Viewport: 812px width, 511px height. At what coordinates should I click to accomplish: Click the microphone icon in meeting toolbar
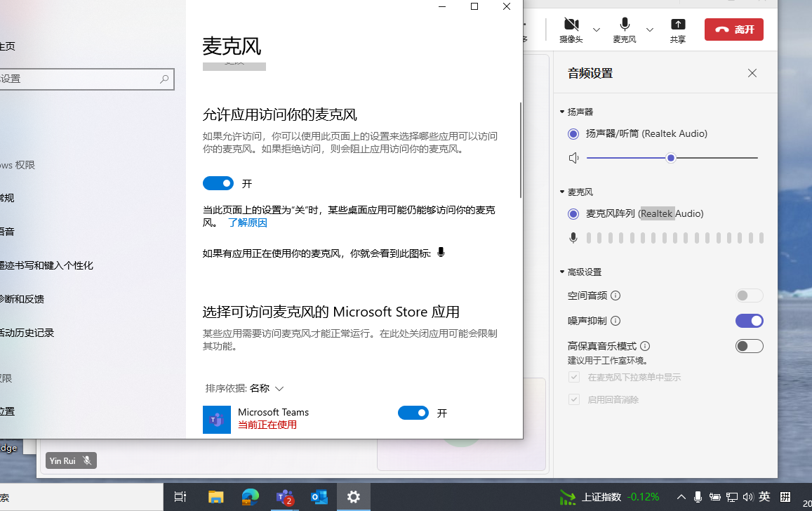(x=624, y=26)
